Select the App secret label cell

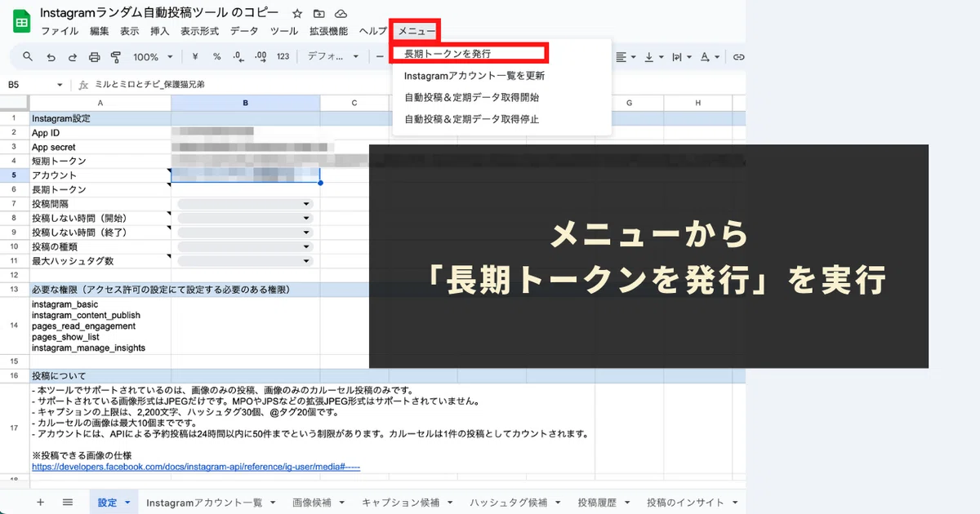click(x=100, y=147)
